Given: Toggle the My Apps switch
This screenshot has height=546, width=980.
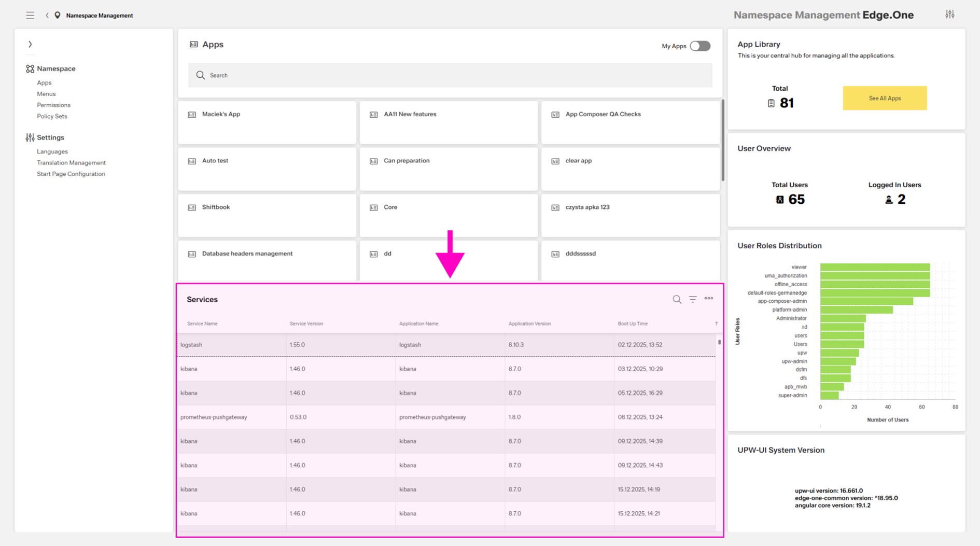Looking at the screenshot, I should tap(699, 46).
